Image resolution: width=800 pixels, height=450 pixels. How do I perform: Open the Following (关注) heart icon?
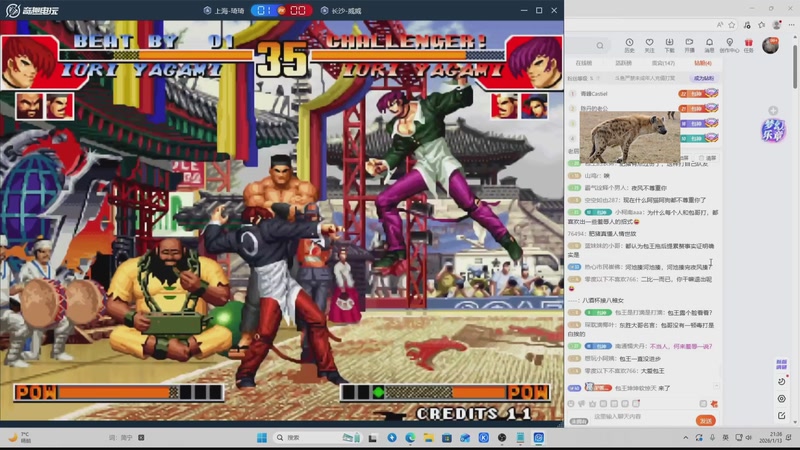(649, 43)
